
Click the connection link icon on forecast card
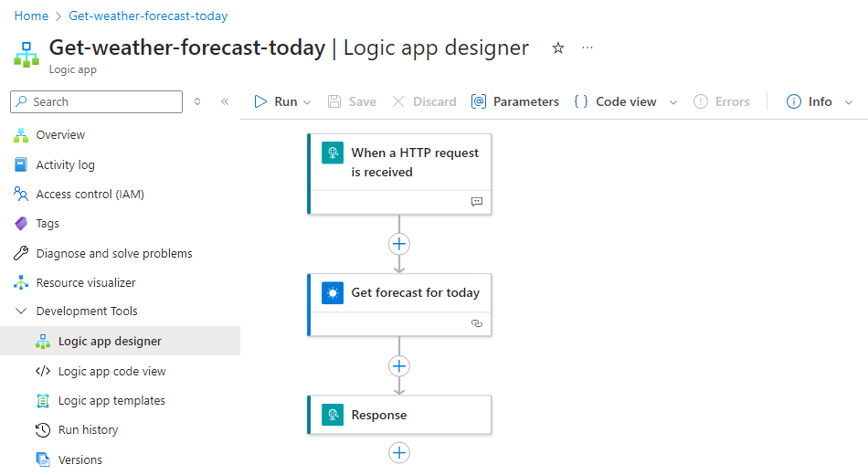pyautogui.click(x=476, y=323)
